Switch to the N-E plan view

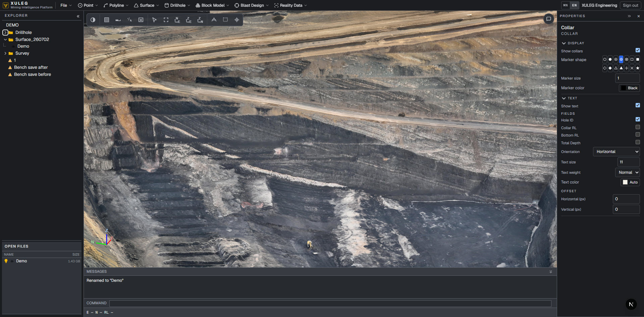click(x=177, y=20)
